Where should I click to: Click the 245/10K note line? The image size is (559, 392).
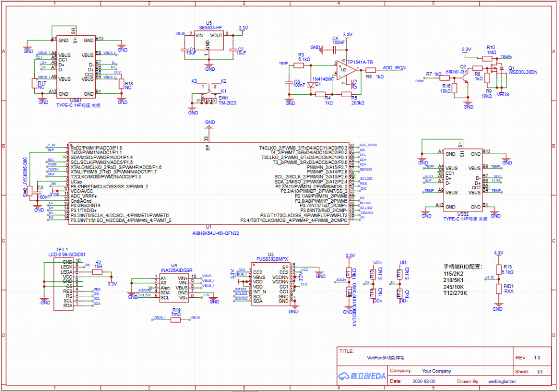(453, 287)
